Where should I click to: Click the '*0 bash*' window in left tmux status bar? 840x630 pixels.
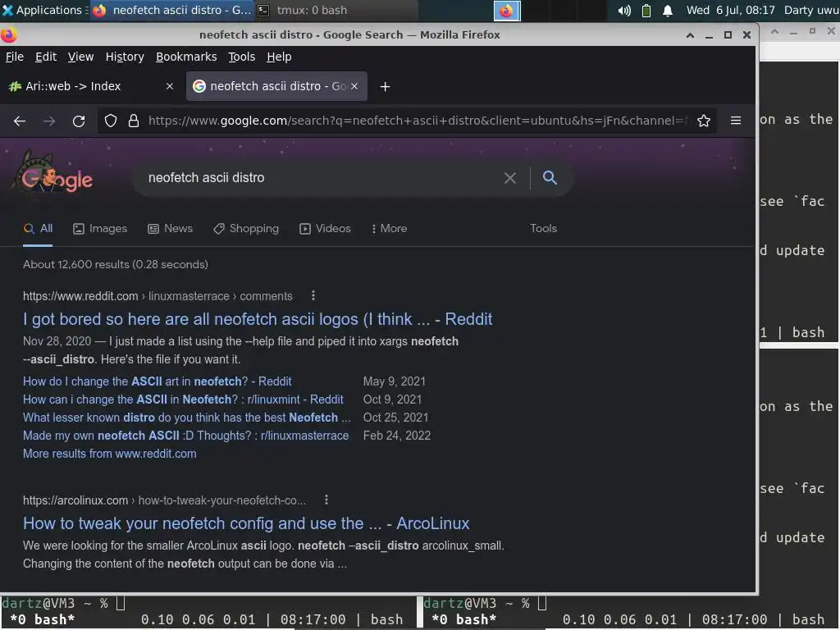click(42, 620)
